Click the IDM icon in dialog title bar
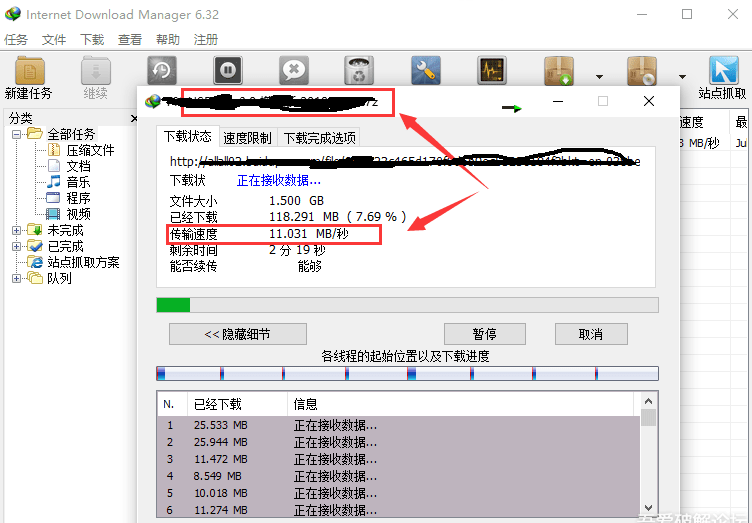This screenshot has height=523, width=752. pyautogui.click(x=153, y=101)
